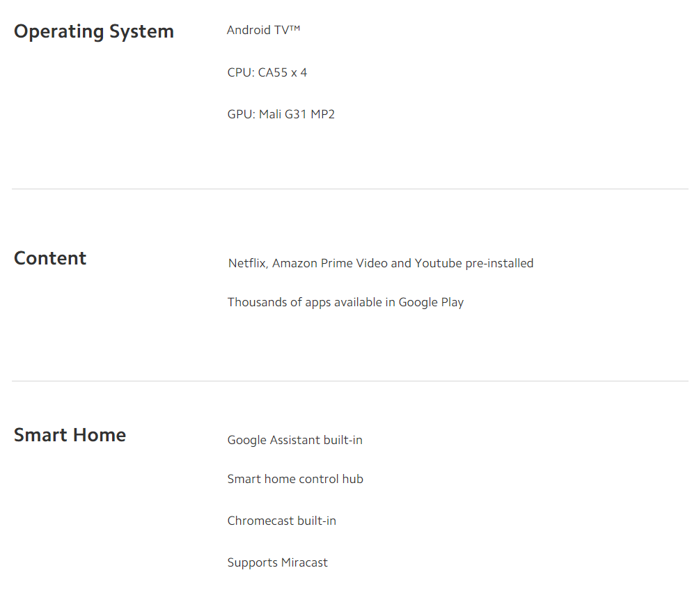Select the GPU: Mali G31 MP2 line
The image size is (692, 616).
tap(281, 114)
